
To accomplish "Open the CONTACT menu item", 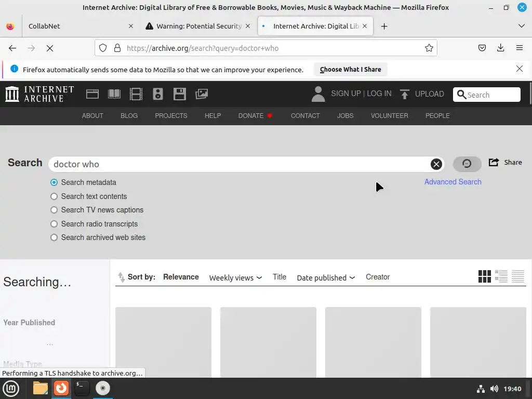I will tap(305, 116).
